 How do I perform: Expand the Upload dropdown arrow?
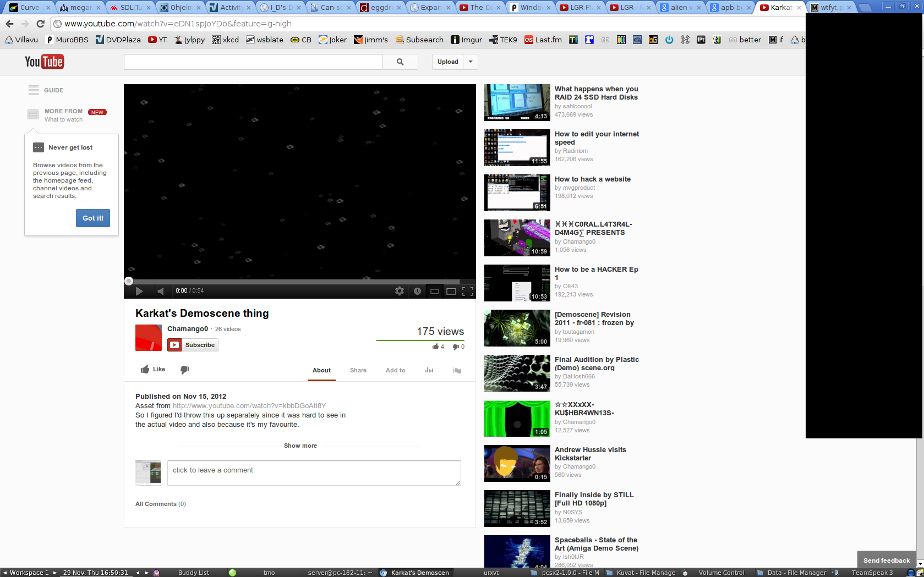471,62
